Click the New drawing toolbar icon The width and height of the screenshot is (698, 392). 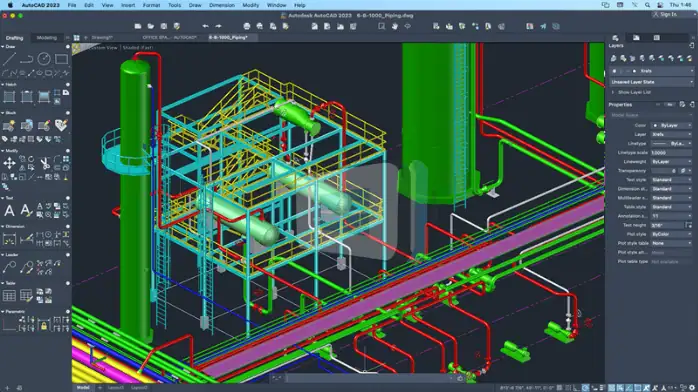(x=138, y=26)
